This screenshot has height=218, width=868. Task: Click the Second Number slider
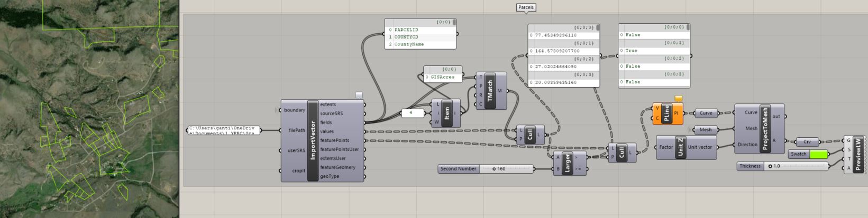(486, 169)
